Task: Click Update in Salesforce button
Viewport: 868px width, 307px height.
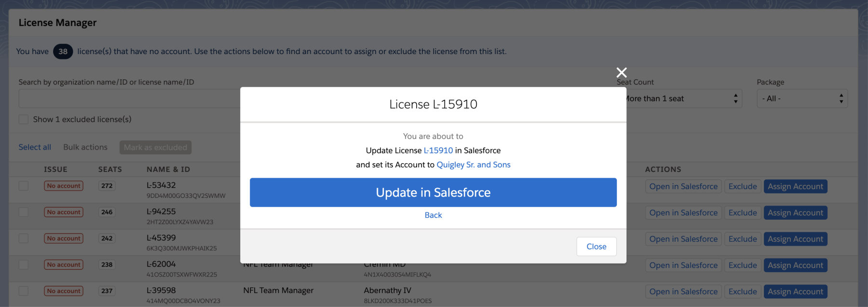Action: (x=433, y=193)
